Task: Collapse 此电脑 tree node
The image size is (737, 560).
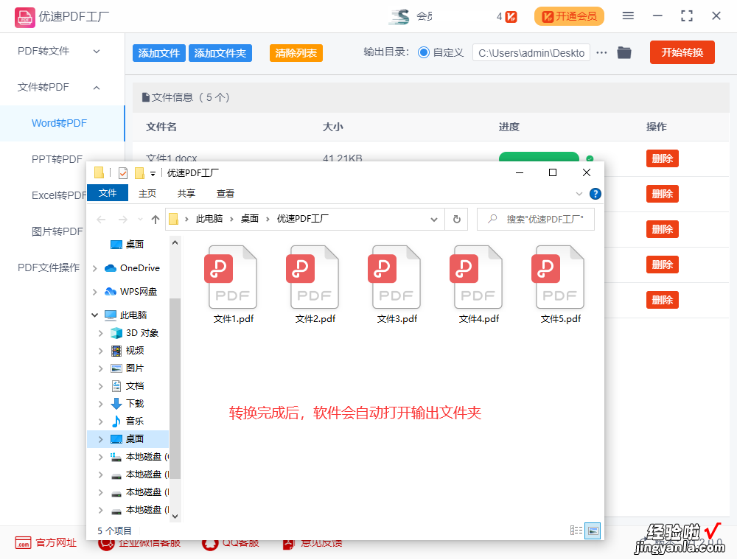Action: pos(95,315)
